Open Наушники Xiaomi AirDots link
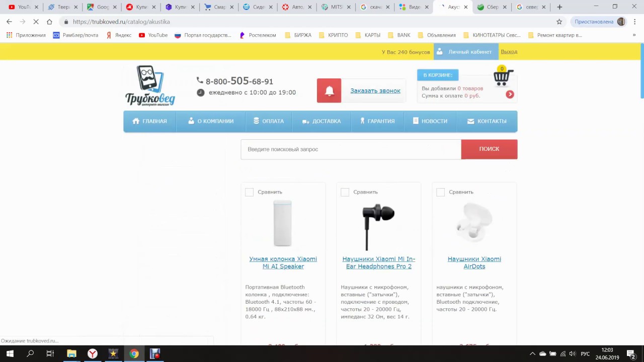This screenshot has height=362, width=644. (x=474, y=262)
